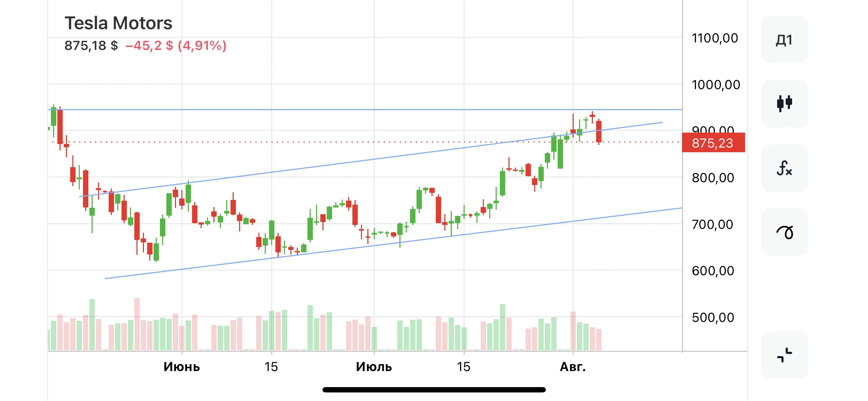
Task: Click the 700,00 price axis label
Action: (713, 225)
